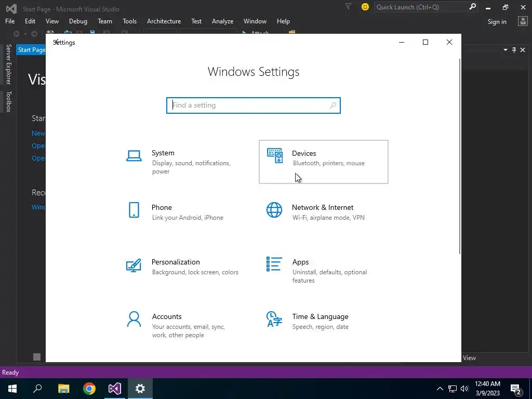The width and height of the screenshot is (532, 399).
Task: Open the Team menu in Visual Studio
Action: point(105,21)
